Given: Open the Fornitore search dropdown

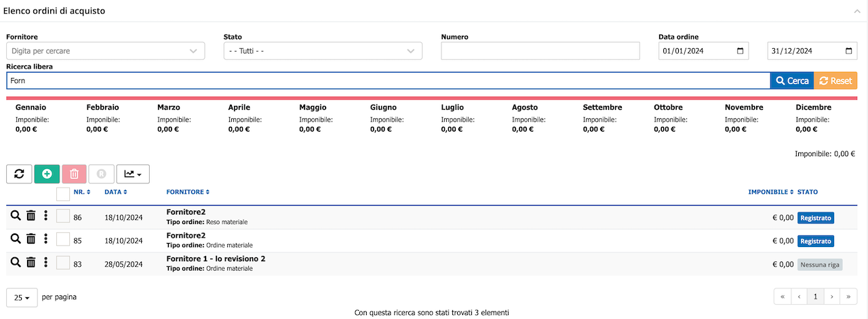Looking at the screenshot, I should tap(105, 51).
